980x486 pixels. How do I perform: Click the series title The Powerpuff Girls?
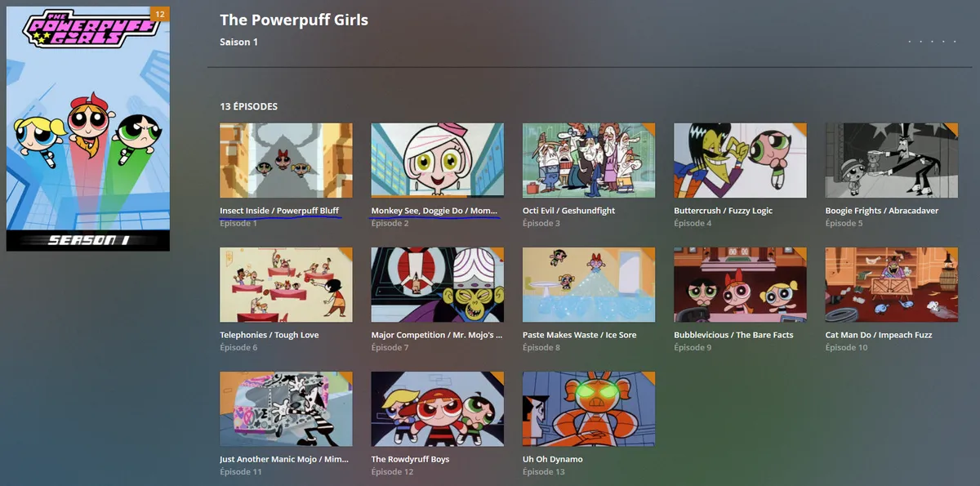coord(294,20)
